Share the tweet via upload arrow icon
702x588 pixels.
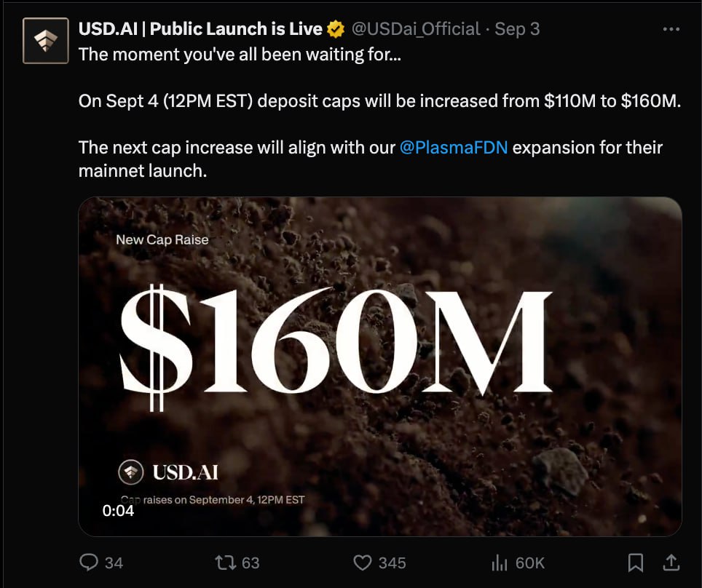coord(671,563)
